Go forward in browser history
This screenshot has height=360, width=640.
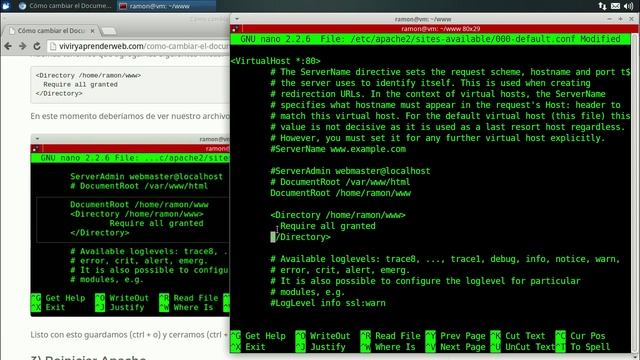tap(22, 46)
